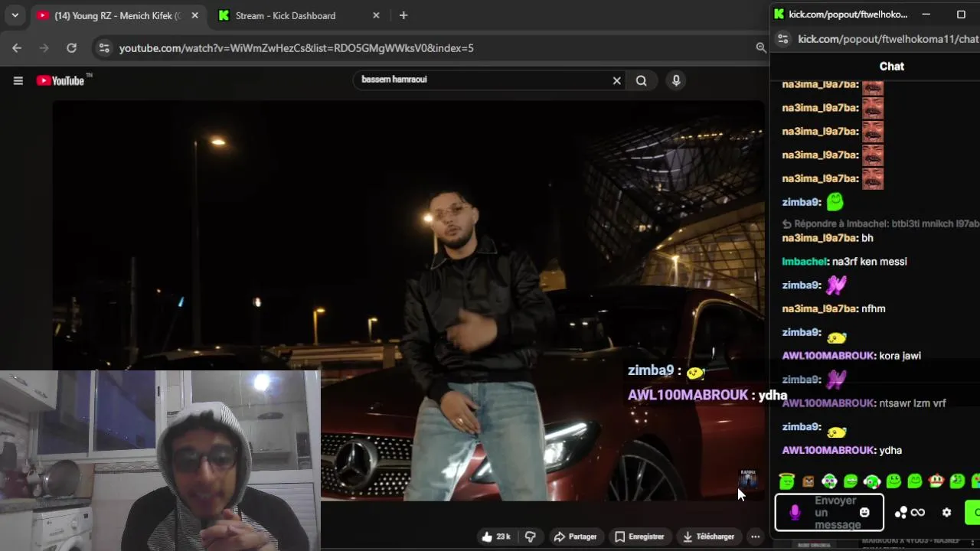
Task: Dislike the video with thumbs-down
Action: click(530, 536)
